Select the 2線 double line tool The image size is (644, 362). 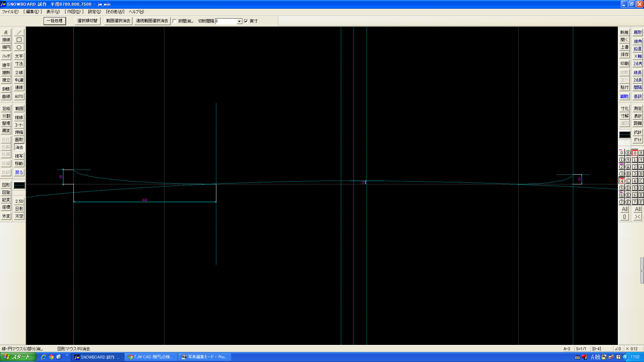pos(19,73)
